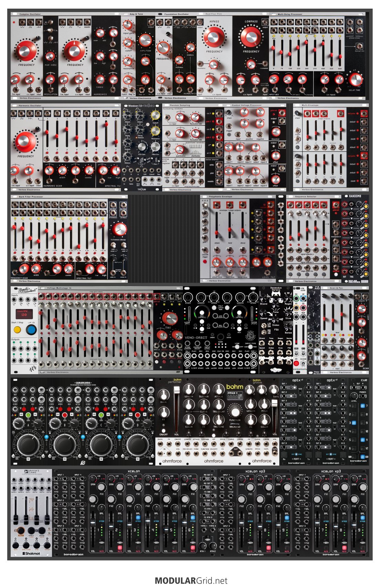Image resolution: width=383 pixels, height=588 pixels.
Task: Click the FUNCTION encoder on bohm module
Action: click(x=235, y=412)
